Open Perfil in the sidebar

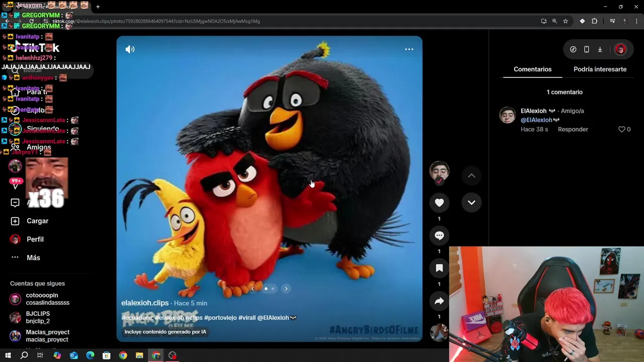click(x=27, y=239)
